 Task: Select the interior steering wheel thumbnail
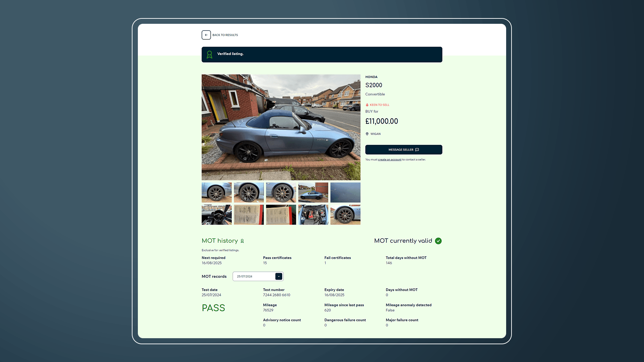(217, 215)
